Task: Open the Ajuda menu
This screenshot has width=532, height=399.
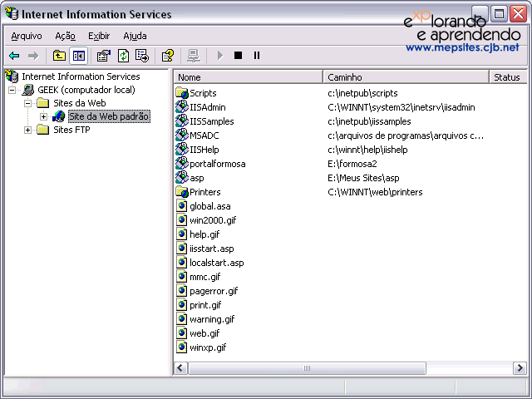Action: pyautogui.click(x=135, y=36)
